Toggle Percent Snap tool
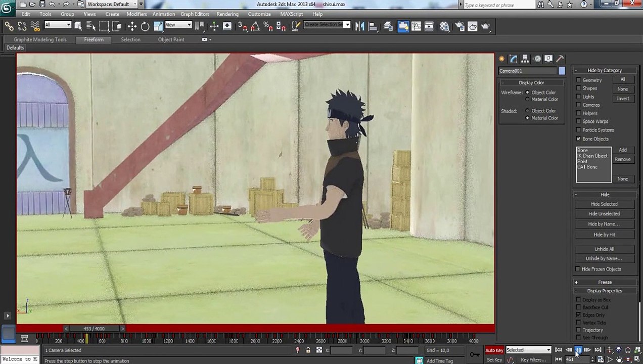Viewport: 643px width, 364px height. 268,26
